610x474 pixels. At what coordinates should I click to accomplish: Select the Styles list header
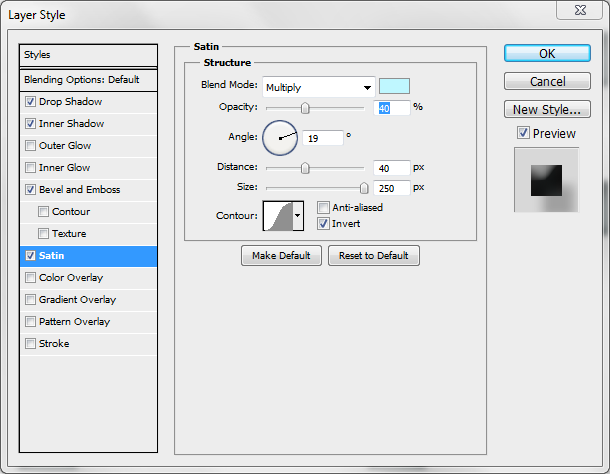pyautogui.click(x=88, y=55)
